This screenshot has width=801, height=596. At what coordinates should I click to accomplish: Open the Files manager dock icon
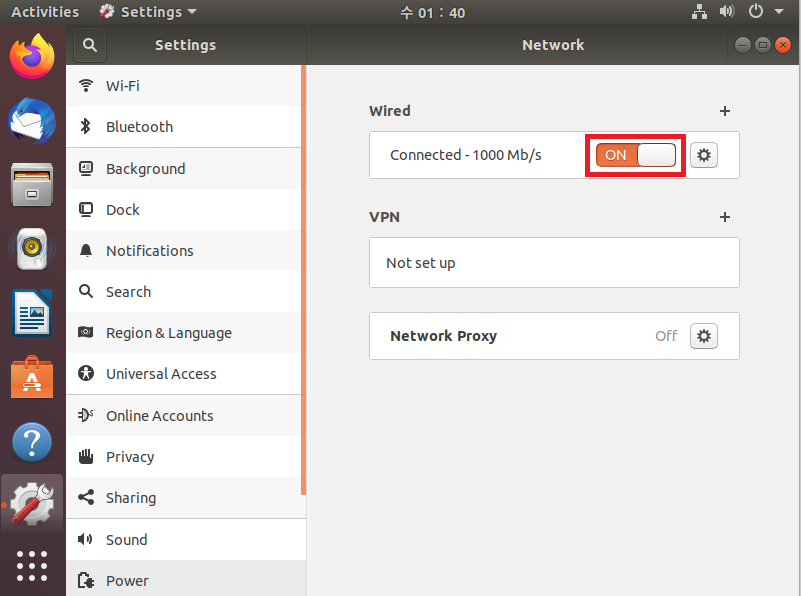[32, 184]
